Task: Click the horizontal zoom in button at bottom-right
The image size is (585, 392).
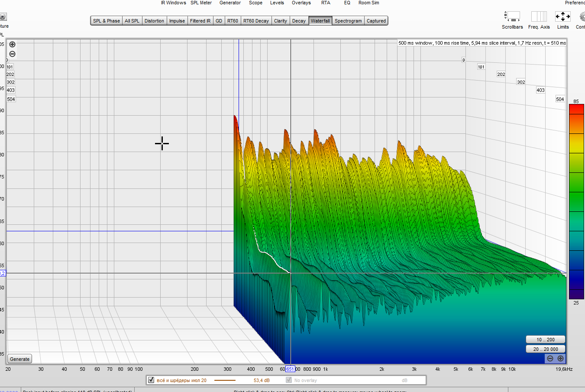Action: pyautogui.click(x=560, y=358)
